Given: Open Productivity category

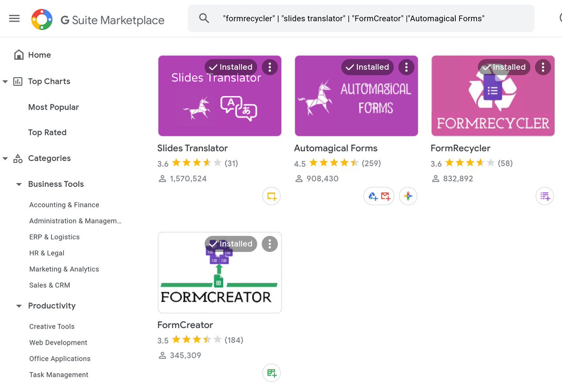Looking at the screenshot, I should point(52,305).
